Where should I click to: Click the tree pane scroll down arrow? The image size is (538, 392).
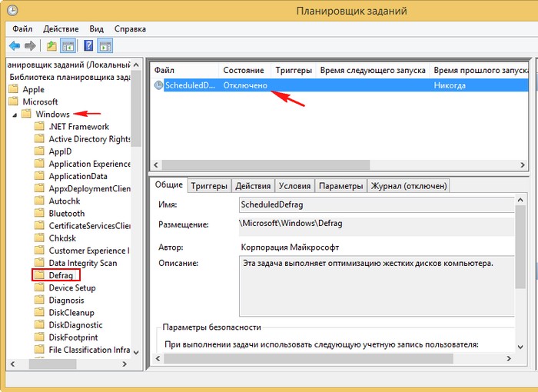pos(137,351)
